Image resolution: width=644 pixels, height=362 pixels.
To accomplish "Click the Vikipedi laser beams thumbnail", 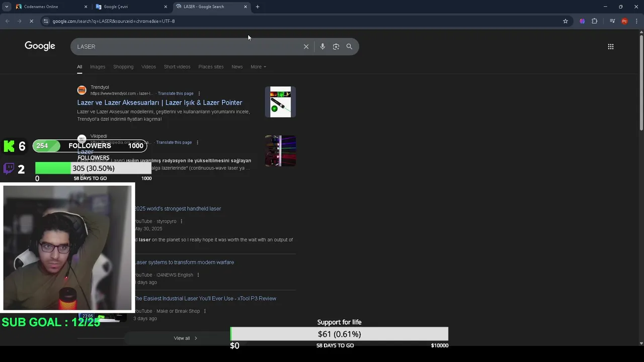I will (x=280, y=150).
